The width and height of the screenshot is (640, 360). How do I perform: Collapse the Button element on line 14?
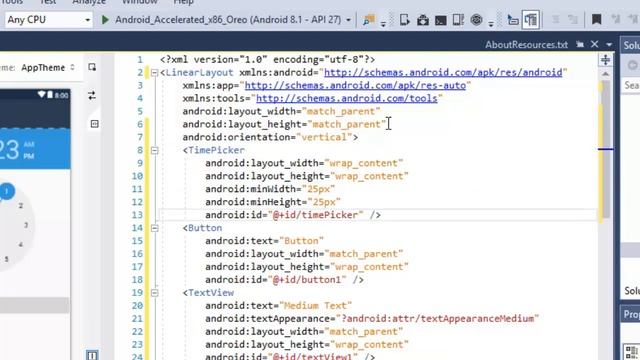(x=154, y=228)
